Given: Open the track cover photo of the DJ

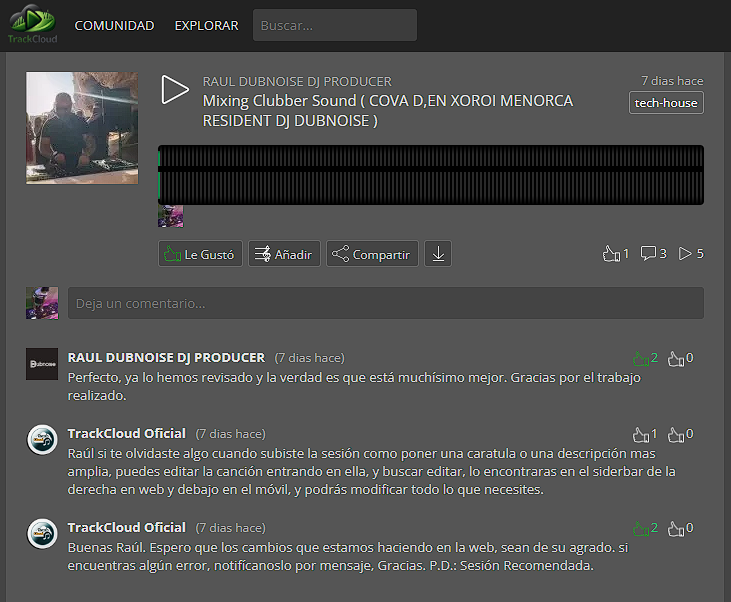Looking at the screenshot, I should click(82, 128).
